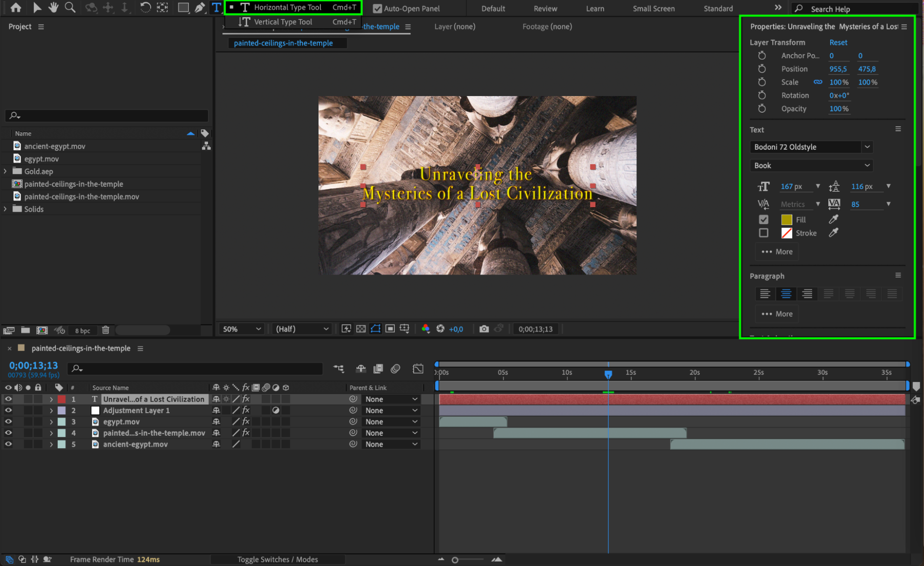Viewport: 924px width, 566px height.
Task: Select the Hand tool in toolbar
Action: 54,7
